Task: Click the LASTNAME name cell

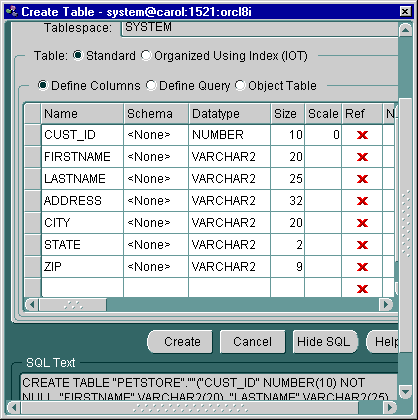Action: [x=82, y=179]
